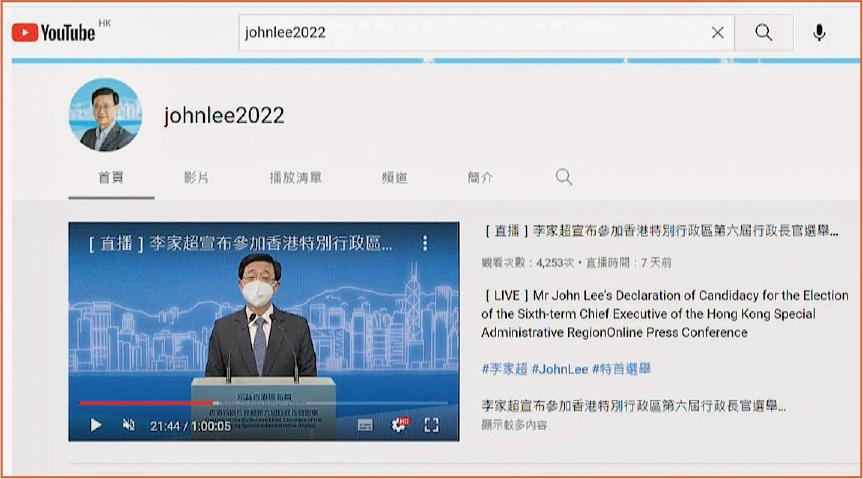
Task: Open the johnlee2022 channel avatar
Action: click(105, 115)
